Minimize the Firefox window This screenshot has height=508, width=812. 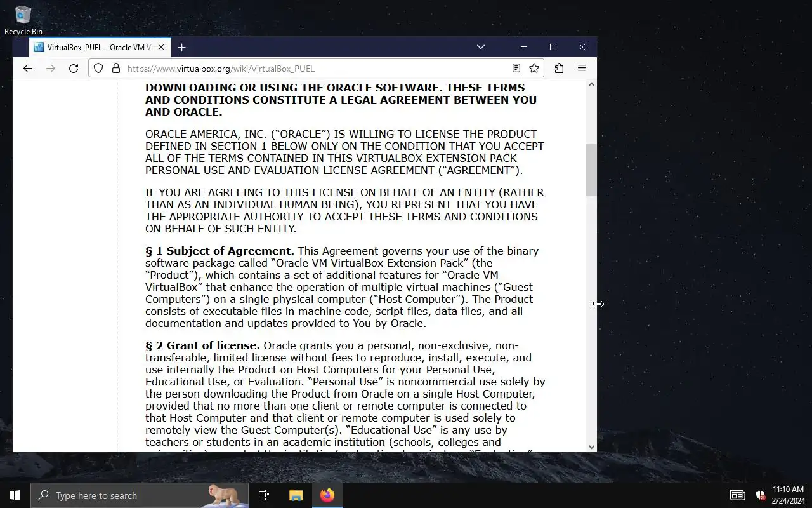point(523,47)
